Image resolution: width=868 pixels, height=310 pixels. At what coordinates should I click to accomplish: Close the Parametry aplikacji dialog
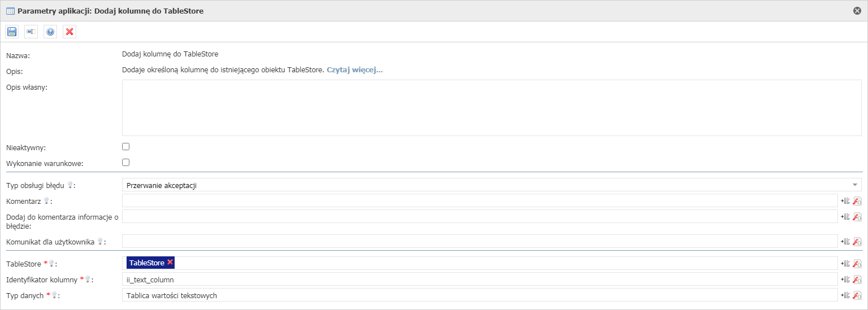(x=857, y=11)
